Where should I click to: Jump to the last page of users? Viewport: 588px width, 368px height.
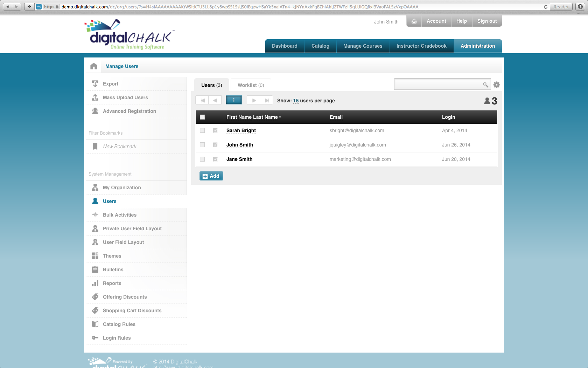point(266,100)
